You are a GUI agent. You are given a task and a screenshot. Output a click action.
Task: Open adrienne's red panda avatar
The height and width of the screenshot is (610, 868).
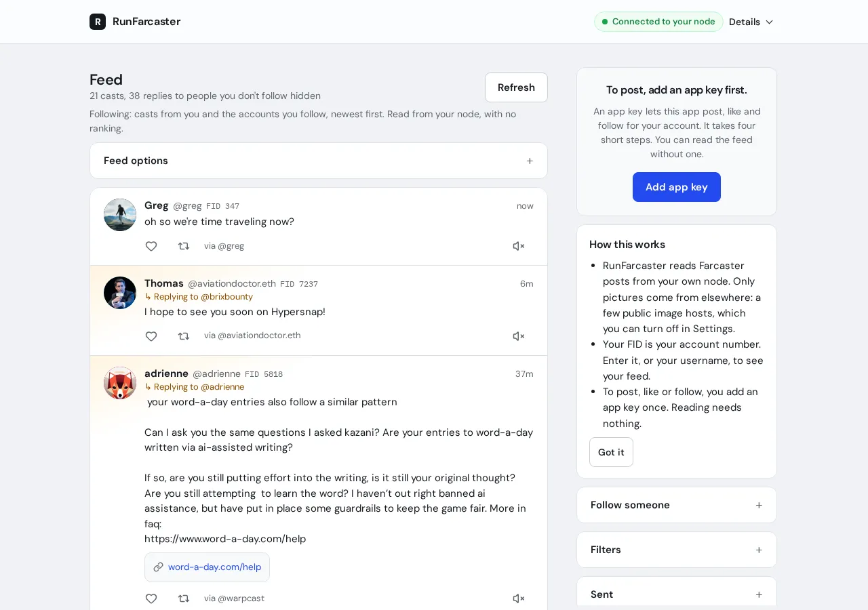pyautogui.click(x=120, y=383)
